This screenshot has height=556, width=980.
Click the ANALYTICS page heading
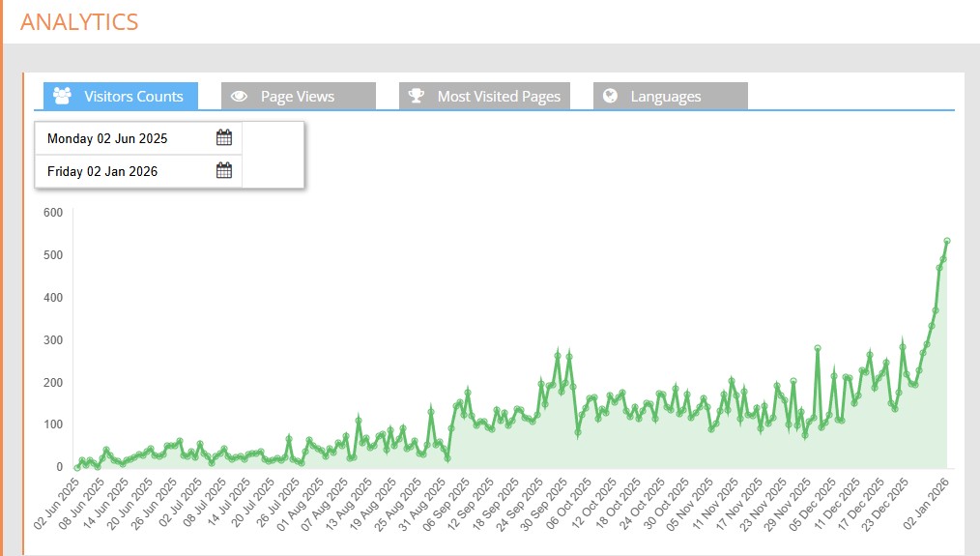coord(79,21)
